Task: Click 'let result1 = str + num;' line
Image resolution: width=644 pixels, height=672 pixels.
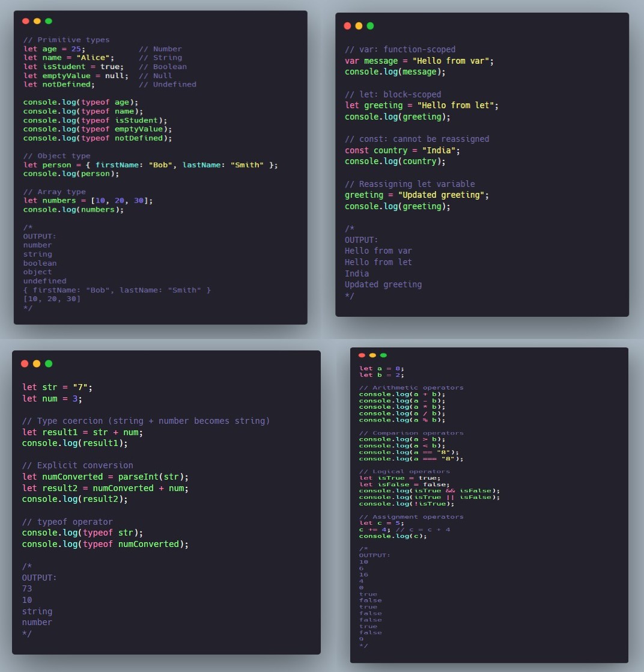Action: [83, 432]
